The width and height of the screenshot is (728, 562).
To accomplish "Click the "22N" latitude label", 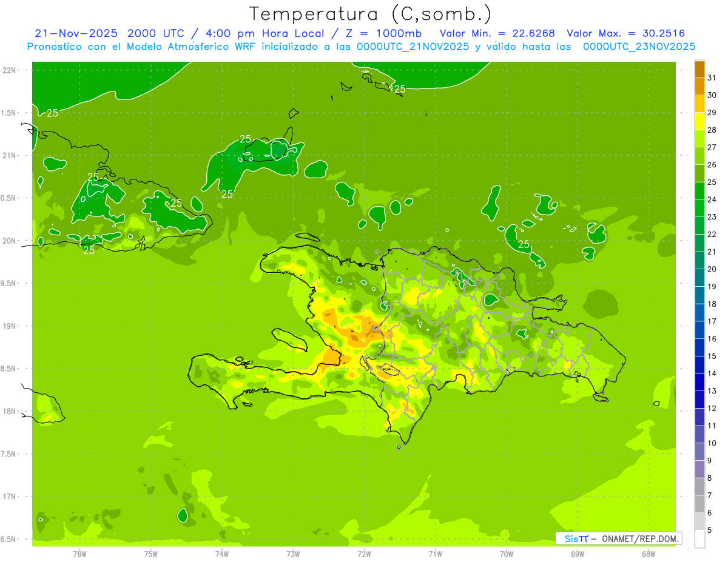I will tap(10, 70).
